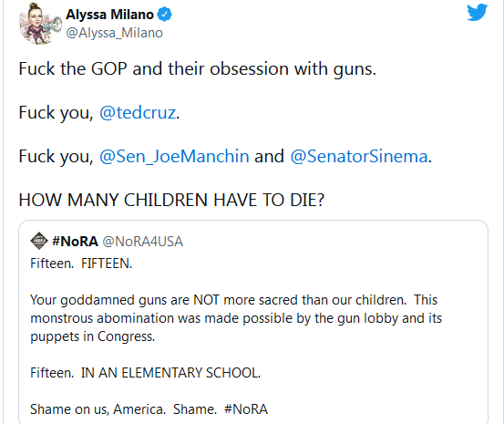This screenshot has width=504, height=424.
Task: Open Alyssa Milano's profile avatar
Action: point(40,23)
